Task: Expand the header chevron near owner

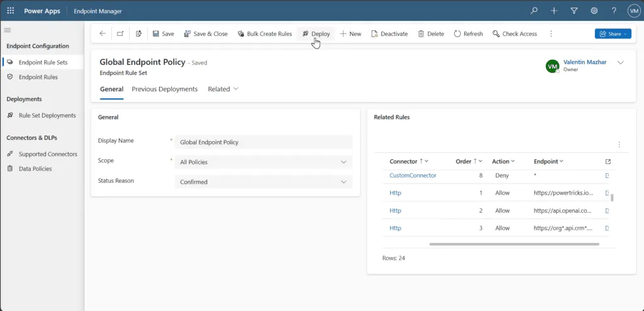Action: pos(621,62)
